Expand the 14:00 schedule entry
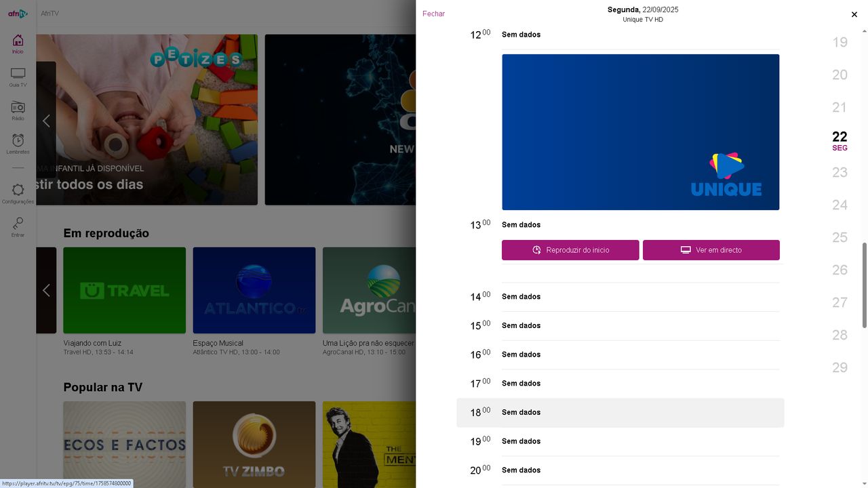Screen dimensions: 868x488 coord(620,297)
